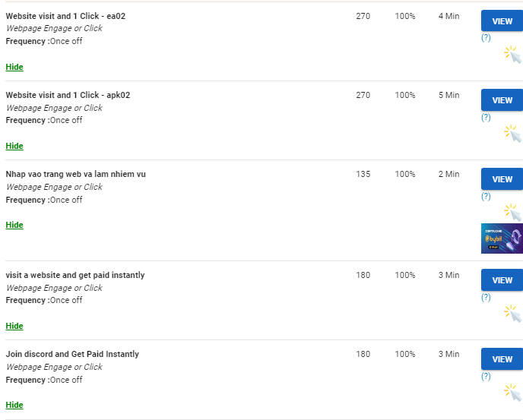Open help (?) under ea02 View button

tap(486, 37)
